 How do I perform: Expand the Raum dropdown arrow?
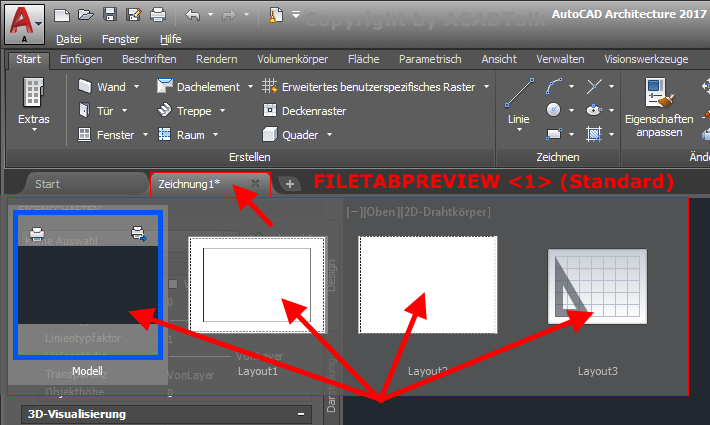(216, 134)
